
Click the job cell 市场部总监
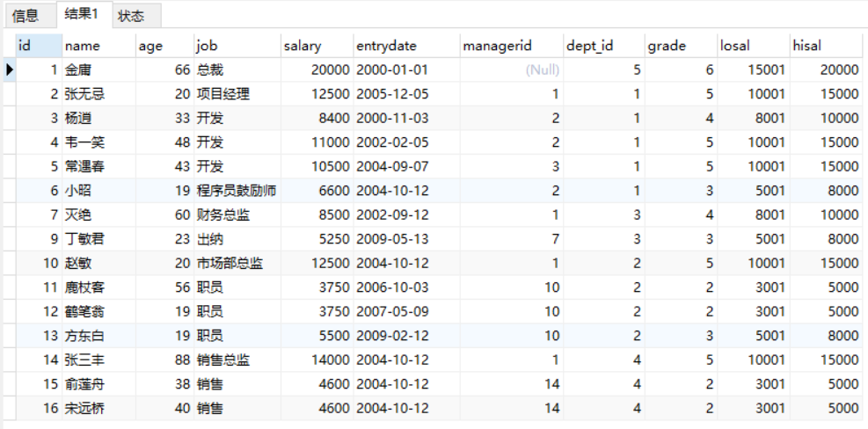pyautogui.click(x=237, y=264)
